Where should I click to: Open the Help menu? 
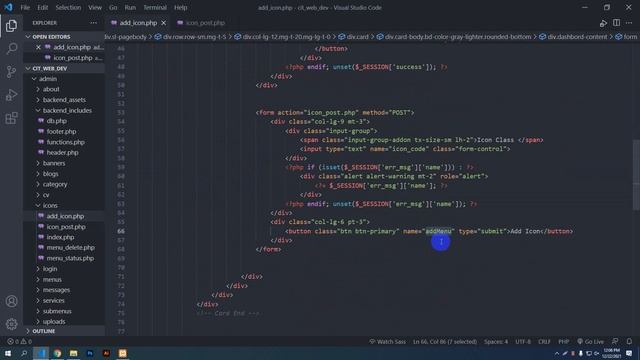point(180,7)
